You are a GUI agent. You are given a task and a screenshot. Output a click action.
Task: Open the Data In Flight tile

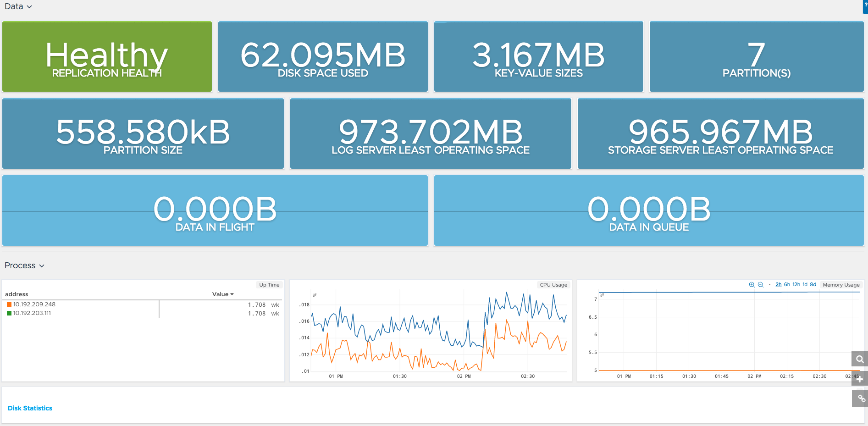pos(215,211)
